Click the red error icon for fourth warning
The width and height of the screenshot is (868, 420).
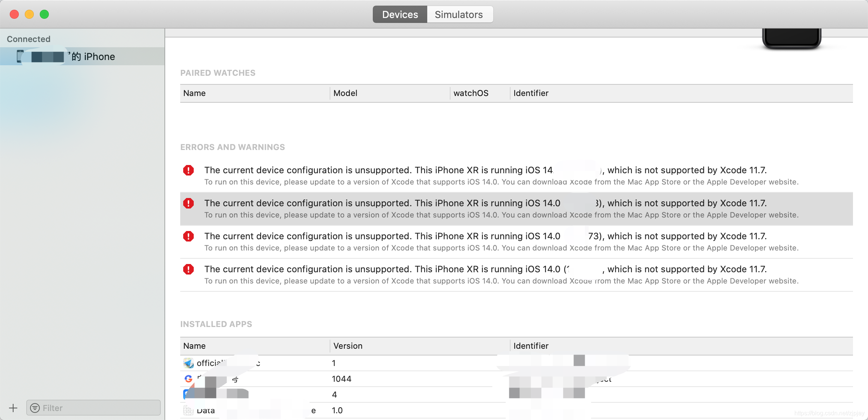tap(189, 269)
